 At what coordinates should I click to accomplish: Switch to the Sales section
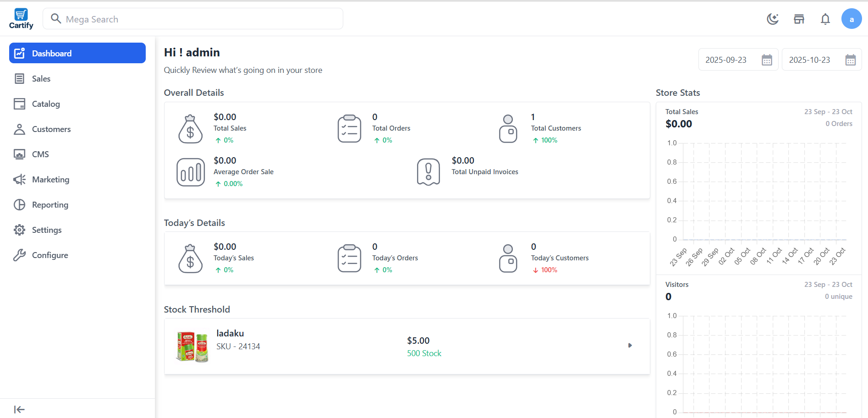tap(40, 78)
